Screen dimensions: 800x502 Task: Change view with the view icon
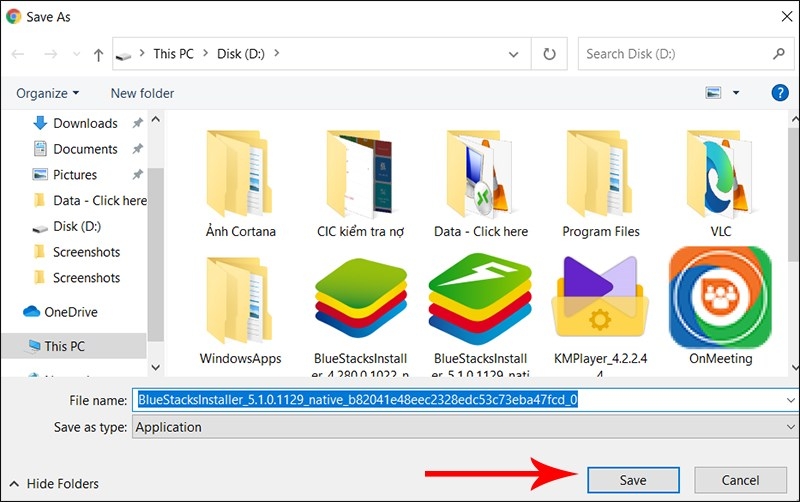point(713,93)
